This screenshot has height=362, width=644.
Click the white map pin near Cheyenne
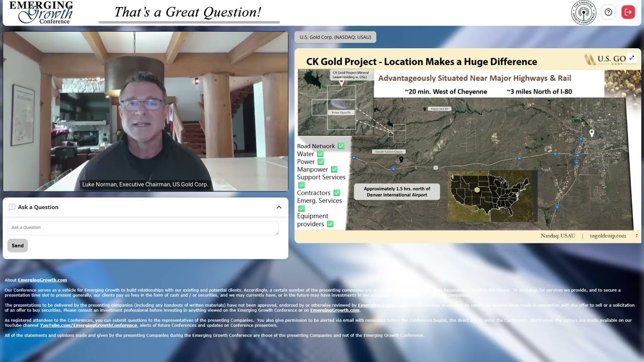[592, 133]
